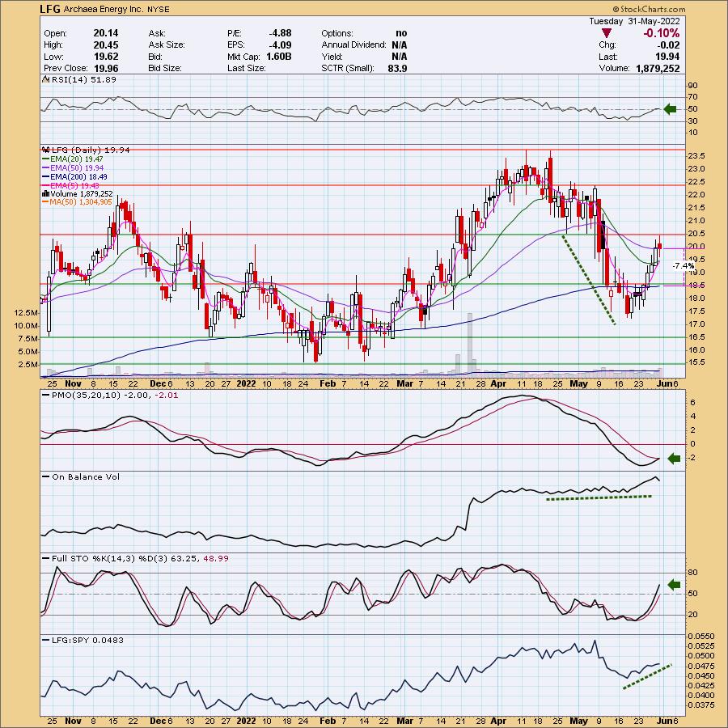Click the EMA(20) 19.47 legend entry
Viewport: 728px width, 728px height.
click(76, 159)
